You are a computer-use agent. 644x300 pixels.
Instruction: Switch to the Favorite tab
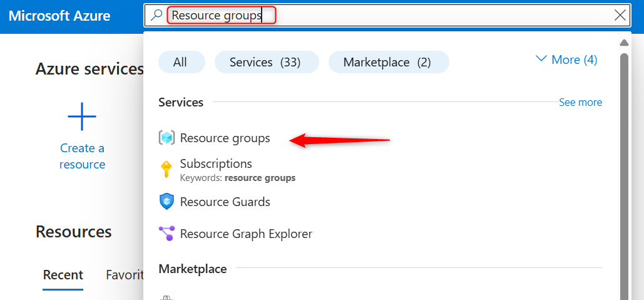(125, 274)
